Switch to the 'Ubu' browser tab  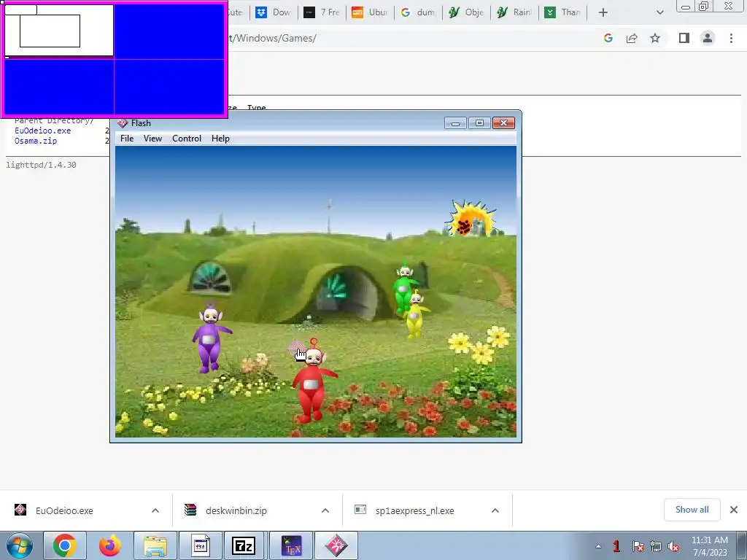click(370, 12)
